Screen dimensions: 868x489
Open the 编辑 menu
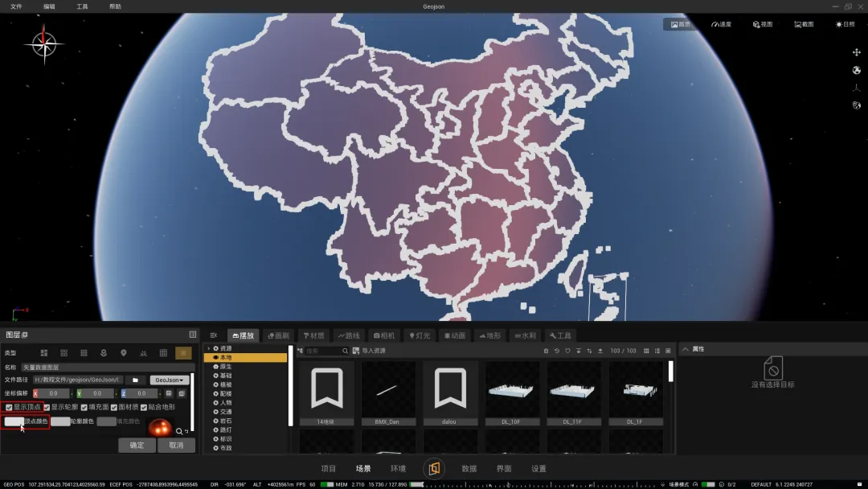[x=49, y=6]
